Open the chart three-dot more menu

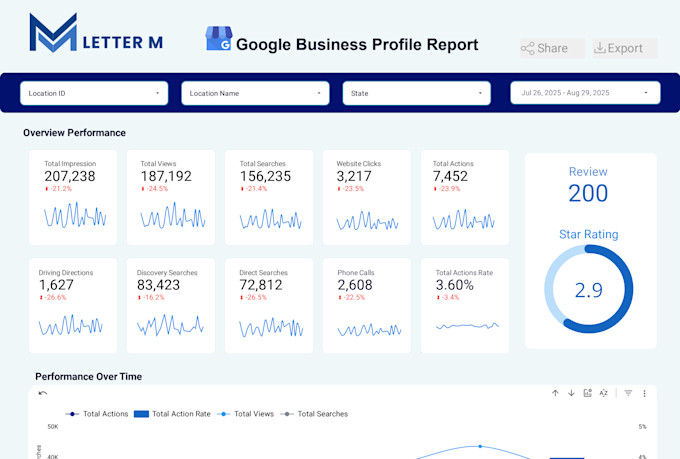(644, 393)
